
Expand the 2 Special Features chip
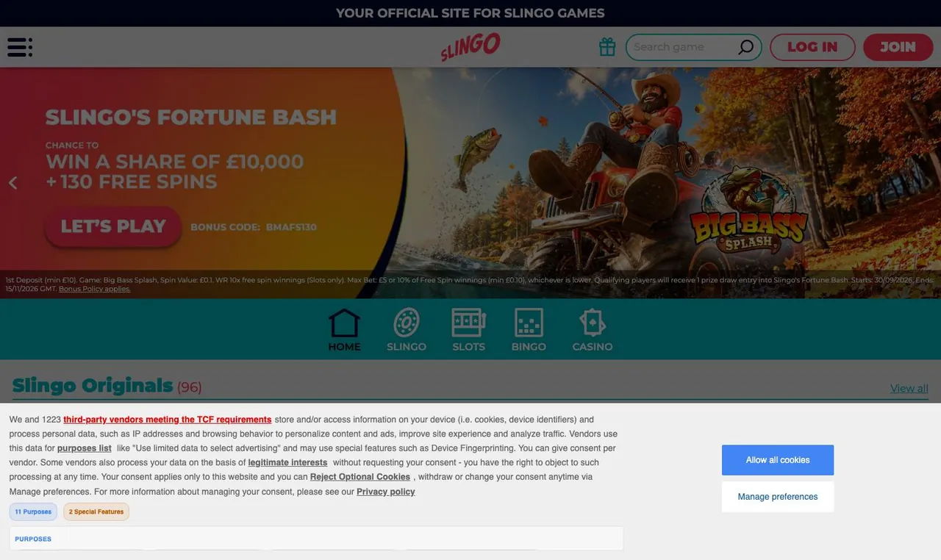pos(96,511)
